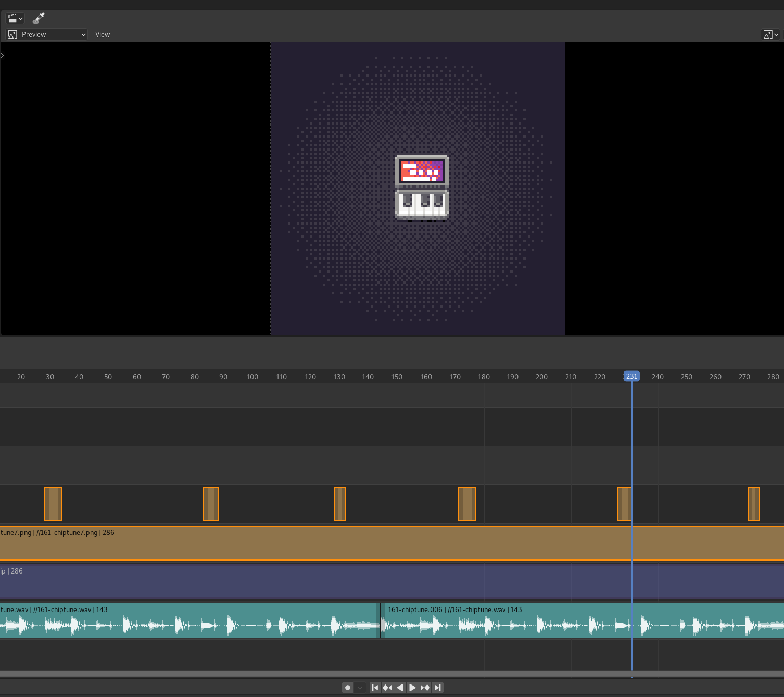Expand the auto-keying options dropdown
The width and height of the screenshot is (784, 697).
[x=359, y=687]
